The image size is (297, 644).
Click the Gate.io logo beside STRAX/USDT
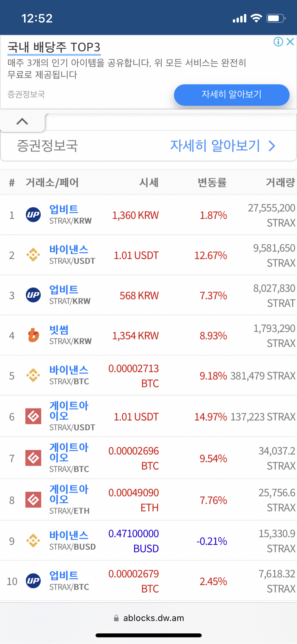click(x=33, y=417)
